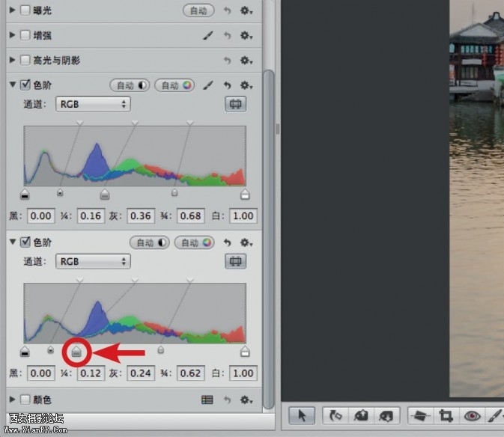Open 通道 RGB dropdown in first 色阶
Screen dimensions: 504x437
tap(93, 104)
